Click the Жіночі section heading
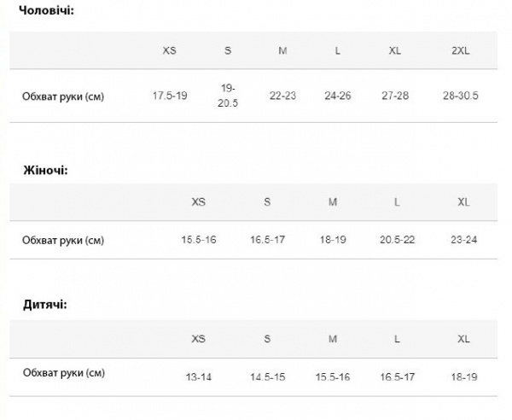The image size is (512, 420). point(46,170)
